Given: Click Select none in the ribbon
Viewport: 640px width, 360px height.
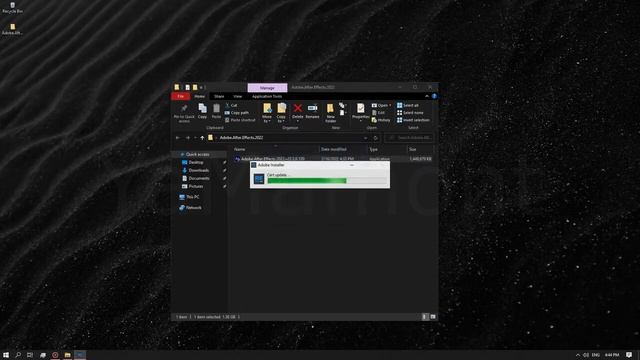Looking at the screenshot, I should pos(410,113).
